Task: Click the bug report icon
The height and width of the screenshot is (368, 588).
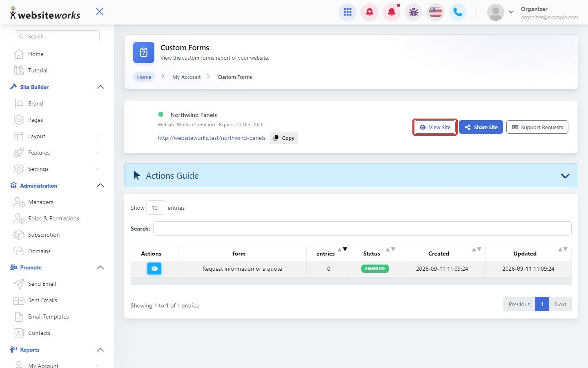Action: pyautogui.click(x=414, y=12)
